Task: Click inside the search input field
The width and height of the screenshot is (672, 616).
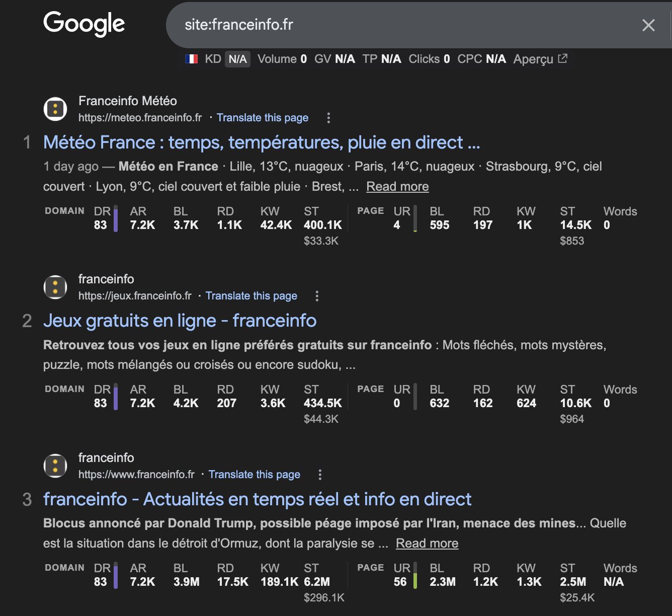Action: (352, 25)
